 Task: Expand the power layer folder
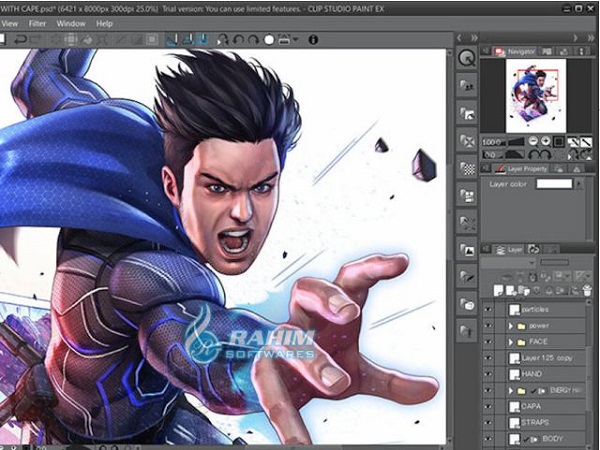click(x=510, y=325)
